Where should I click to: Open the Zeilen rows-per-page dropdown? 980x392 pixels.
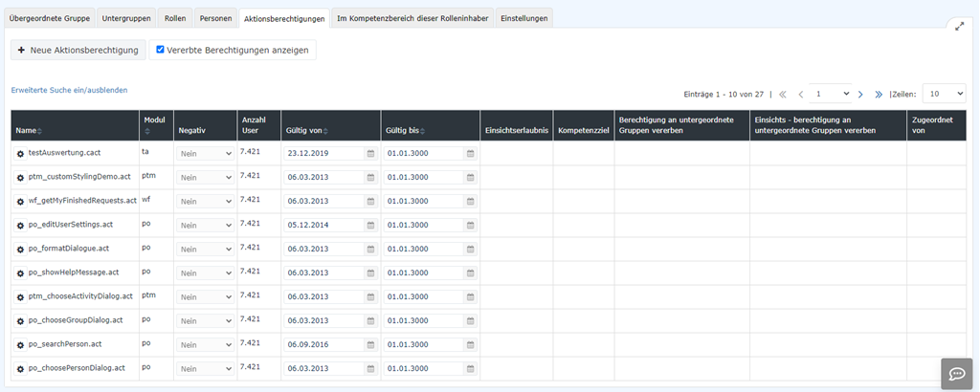tap(944, 94)
